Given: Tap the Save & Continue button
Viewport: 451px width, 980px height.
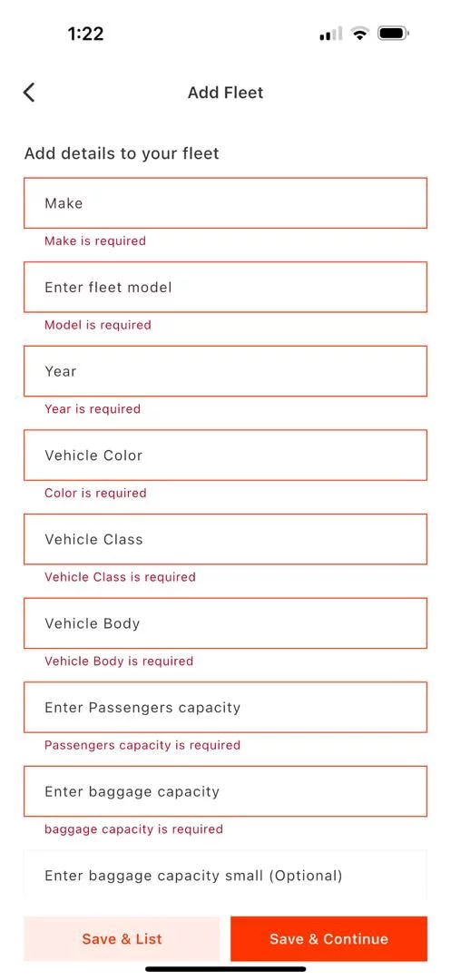Looking at the screenshot, I should tap(328, 939).
